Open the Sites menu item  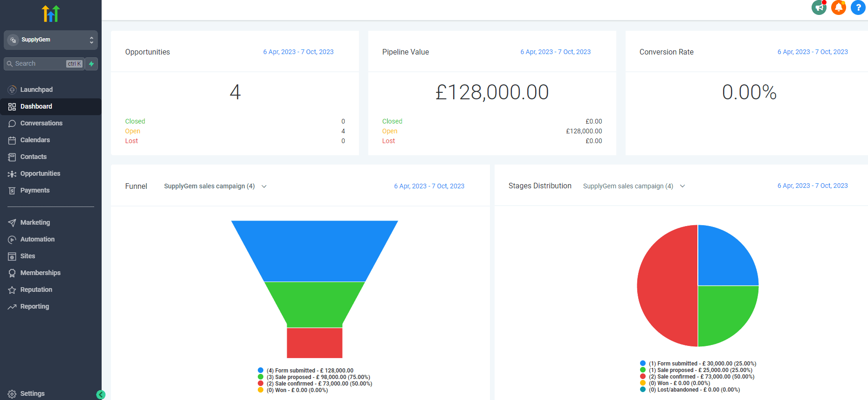[51, 256]
